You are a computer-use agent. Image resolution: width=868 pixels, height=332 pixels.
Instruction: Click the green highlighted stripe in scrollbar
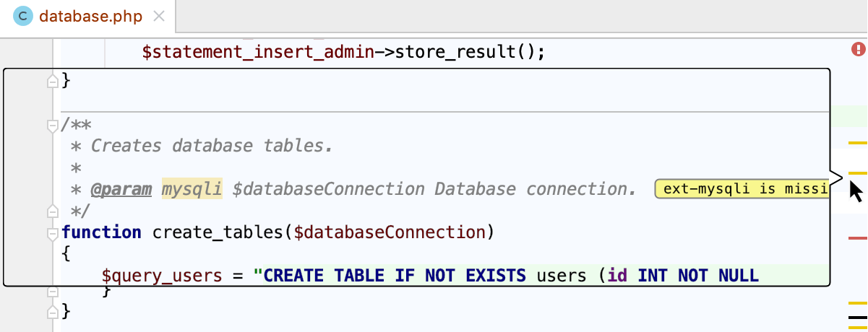tap(849, 115)
